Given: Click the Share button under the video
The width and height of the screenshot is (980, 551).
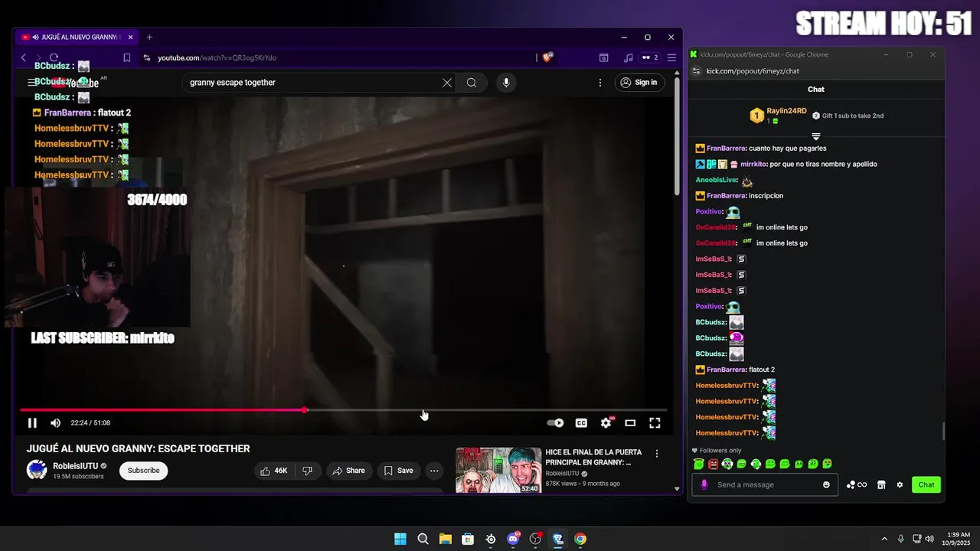Looking at the screenshot, I should coord(348,471).
